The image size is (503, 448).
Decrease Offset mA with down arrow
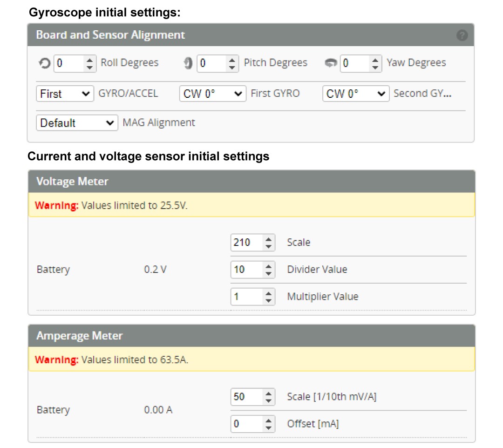[269, 428]
